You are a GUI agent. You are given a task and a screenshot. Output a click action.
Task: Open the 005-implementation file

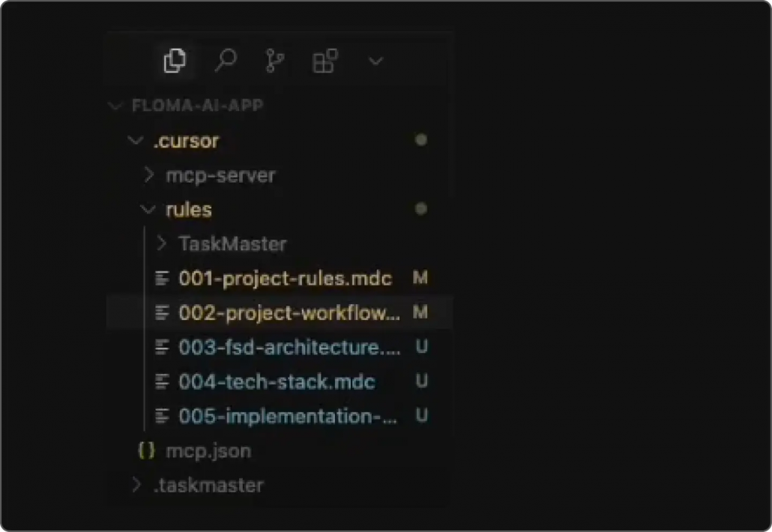click(x=288, y=417)
